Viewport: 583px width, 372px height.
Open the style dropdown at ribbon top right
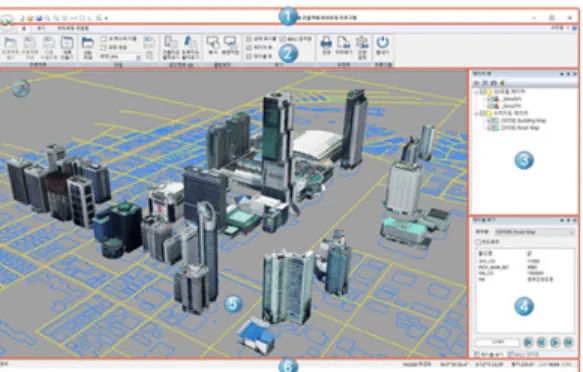click(560, 28)
